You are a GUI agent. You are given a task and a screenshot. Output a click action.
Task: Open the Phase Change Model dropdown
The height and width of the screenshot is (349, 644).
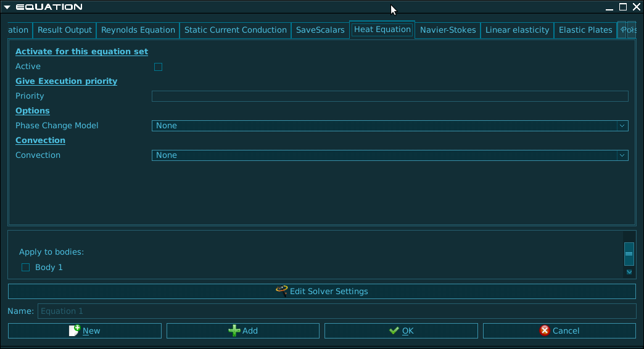390,126
